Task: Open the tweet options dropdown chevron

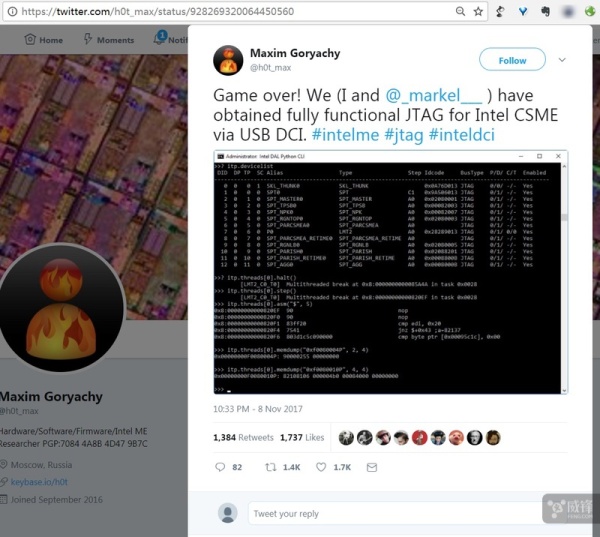Action: (x=562, y=60)
